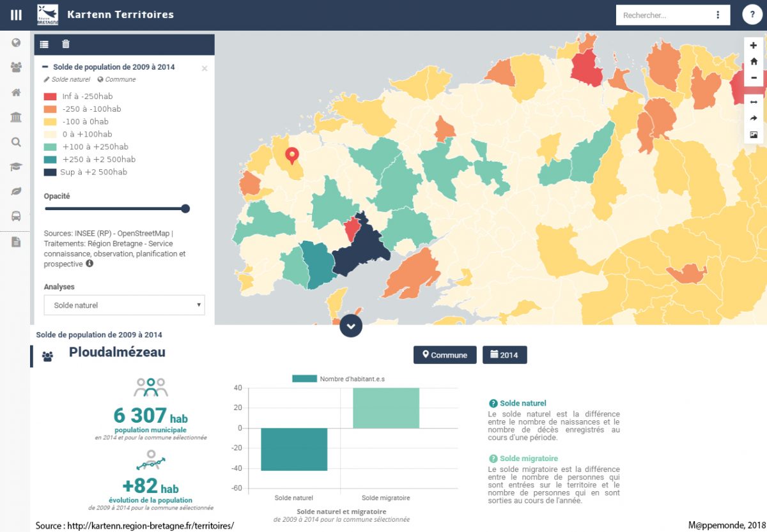Click the Commune button
The image size is (767, 532).
(445, 355)
